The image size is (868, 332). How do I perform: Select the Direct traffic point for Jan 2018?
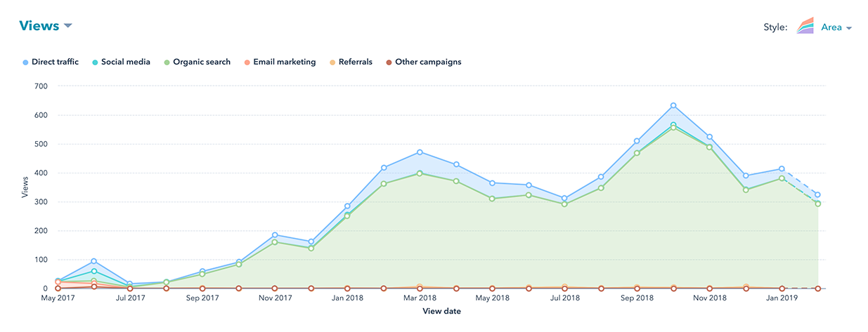[347, 206]
